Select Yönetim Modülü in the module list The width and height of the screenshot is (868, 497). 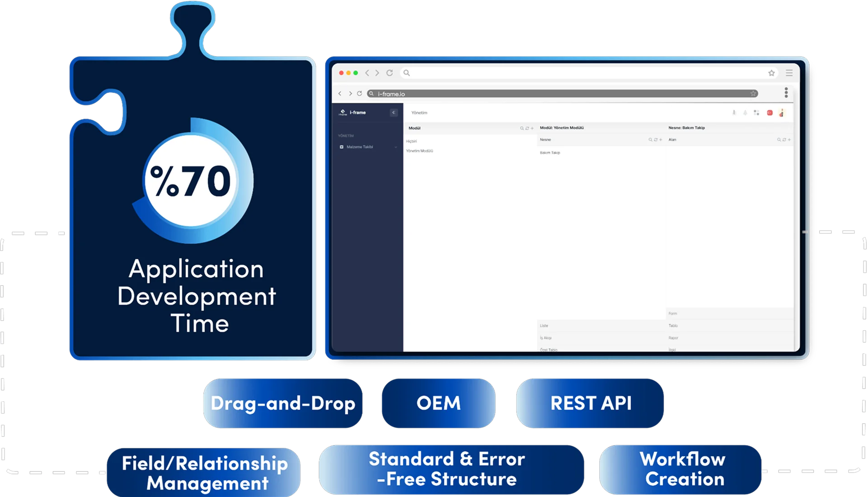coord(420,151)
